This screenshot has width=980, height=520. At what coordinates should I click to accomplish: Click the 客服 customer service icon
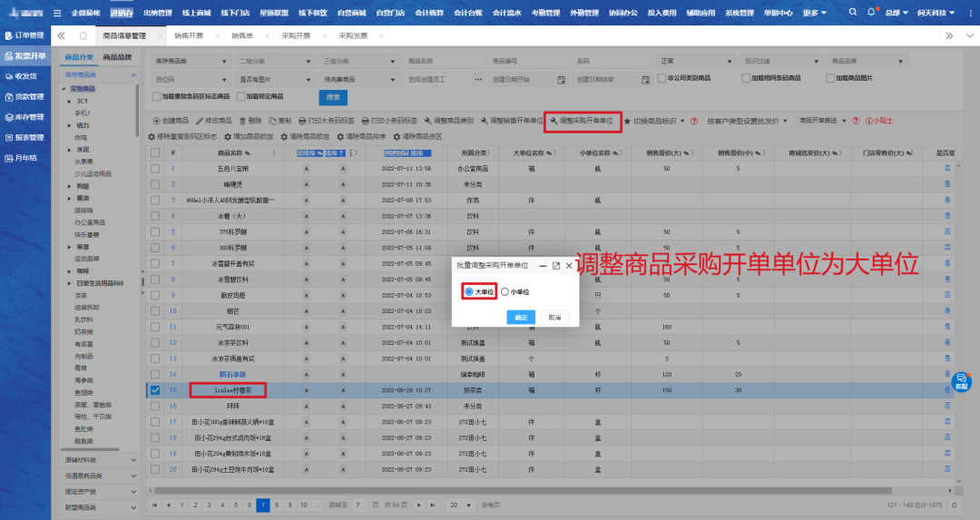[x=961, y=380]
